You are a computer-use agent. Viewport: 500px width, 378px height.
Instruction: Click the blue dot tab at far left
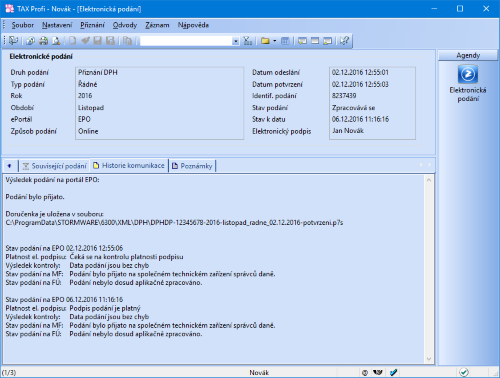[9, 166]
